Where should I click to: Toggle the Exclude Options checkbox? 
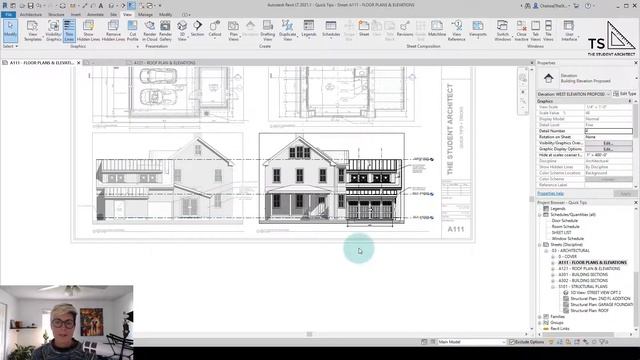[x=512, y=342]
